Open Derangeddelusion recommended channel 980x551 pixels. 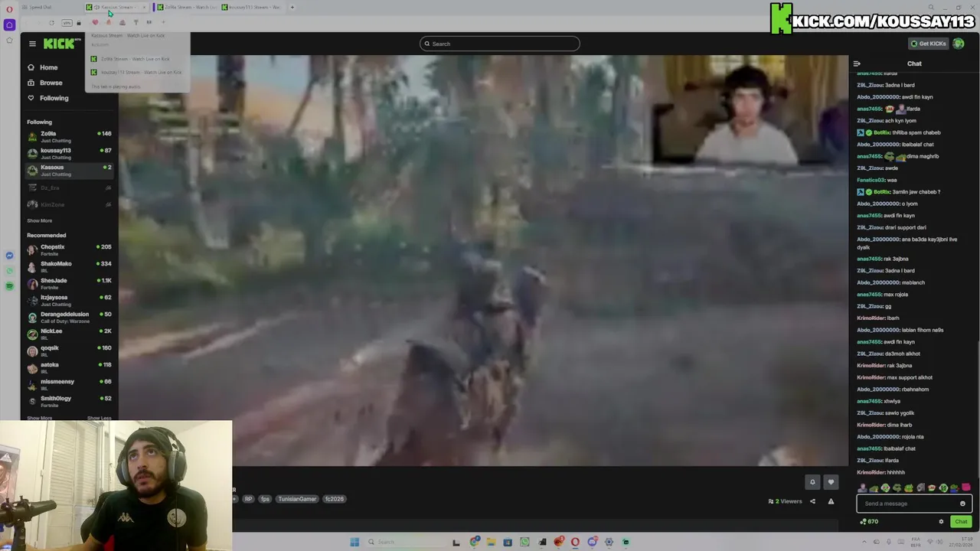(69, 317)
